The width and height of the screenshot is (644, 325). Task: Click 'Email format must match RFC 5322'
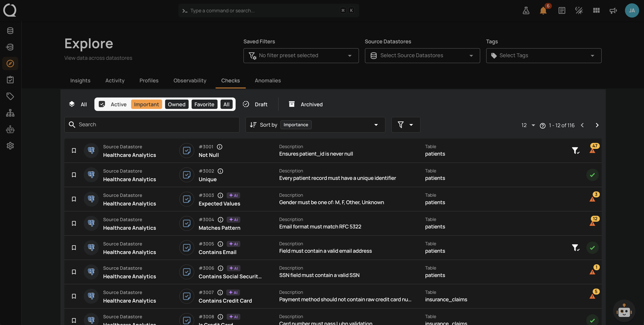(320, 227)
